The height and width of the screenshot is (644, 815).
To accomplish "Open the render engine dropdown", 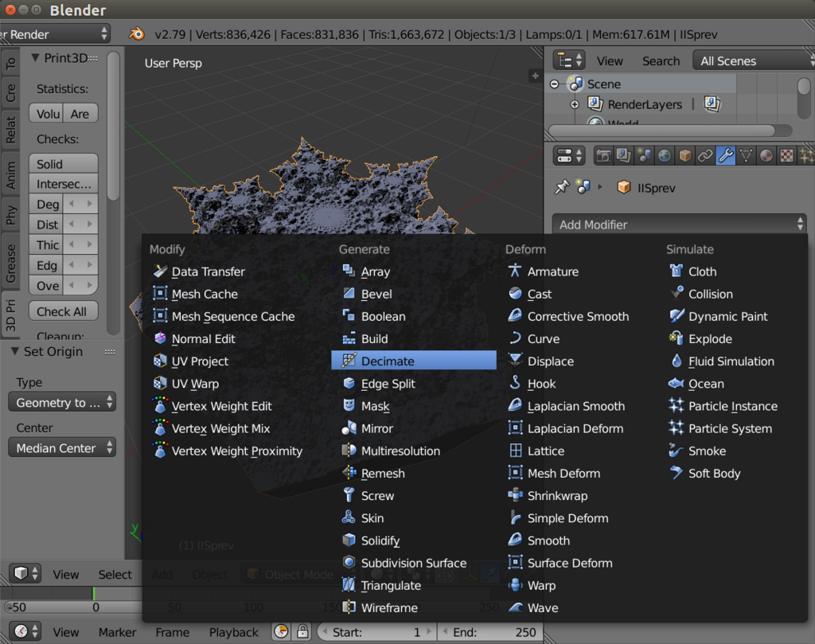I will point(55,34).
